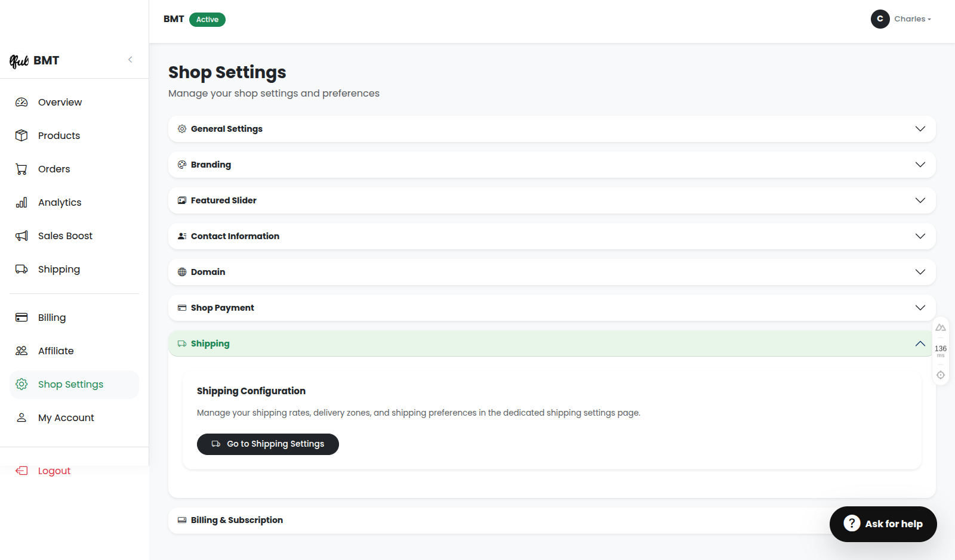This screenshot has width=955, height=560.
Task: Click the Domain label
Action: tap(208, 272)
